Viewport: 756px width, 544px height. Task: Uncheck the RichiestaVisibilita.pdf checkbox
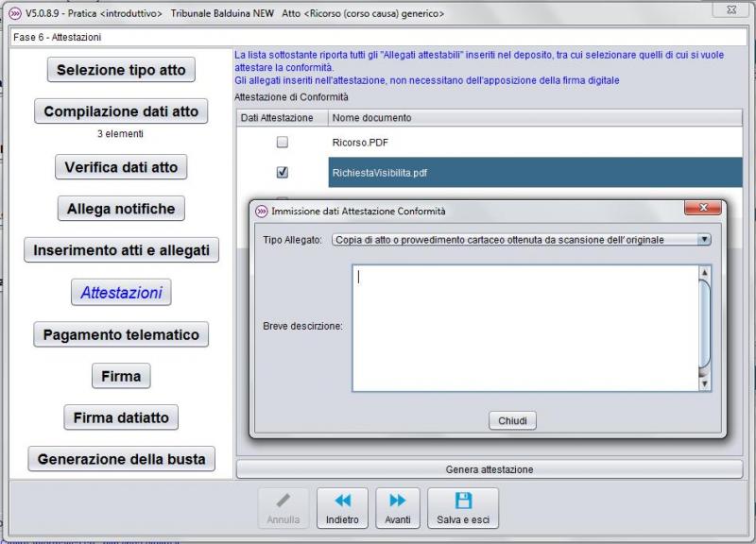282,173
